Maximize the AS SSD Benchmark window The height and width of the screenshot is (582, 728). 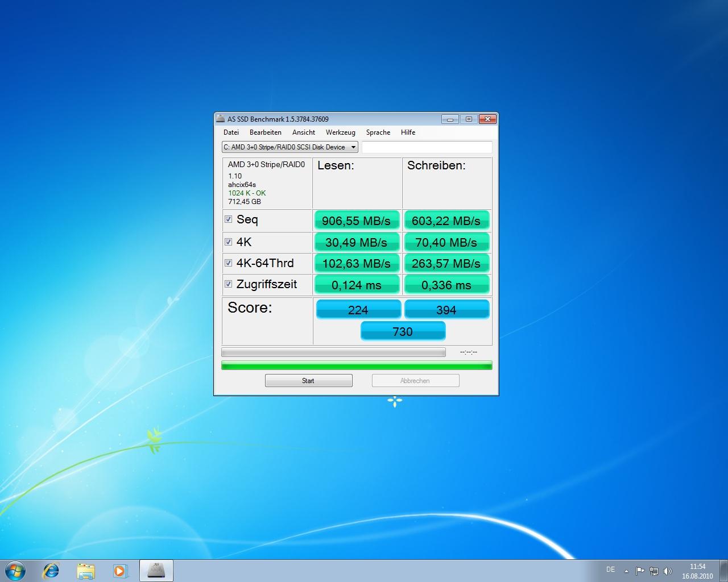click(469, 119)
